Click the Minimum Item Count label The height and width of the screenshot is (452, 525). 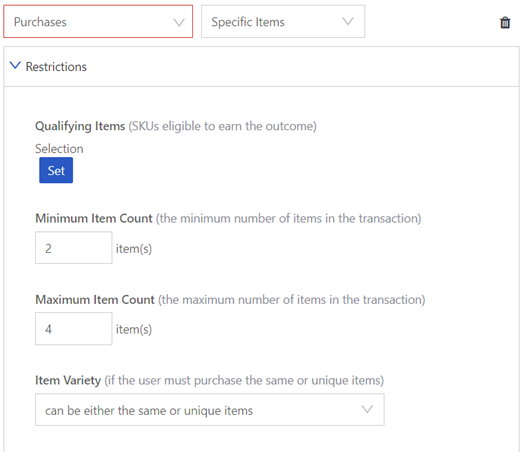point(94,218)
